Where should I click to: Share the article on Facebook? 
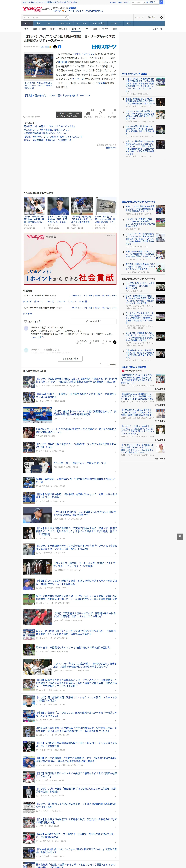[x=60, y=47]
